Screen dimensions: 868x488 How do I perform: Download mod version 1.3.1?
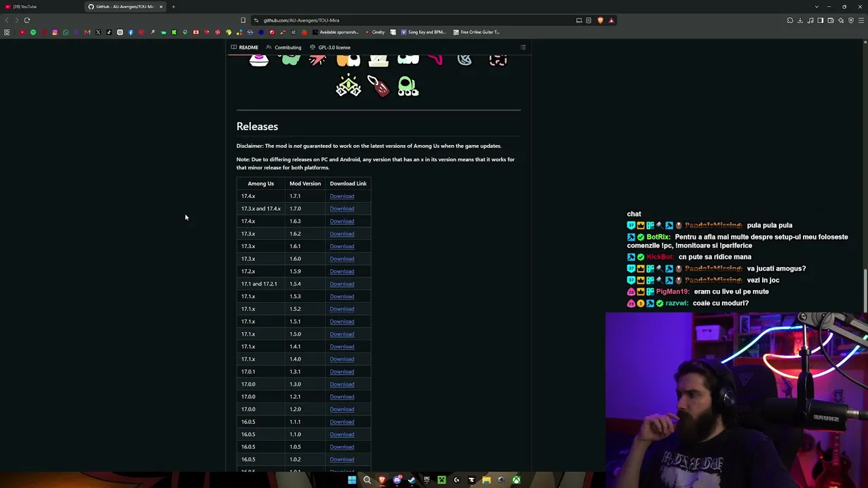342,371
